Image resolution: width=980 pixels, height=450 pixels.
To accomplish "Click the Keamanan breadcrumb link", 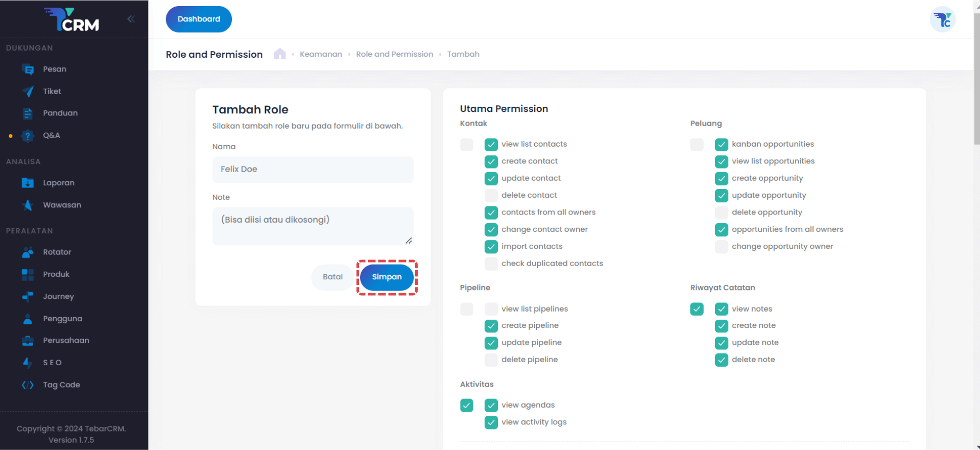I will click(x=321, y=54).
